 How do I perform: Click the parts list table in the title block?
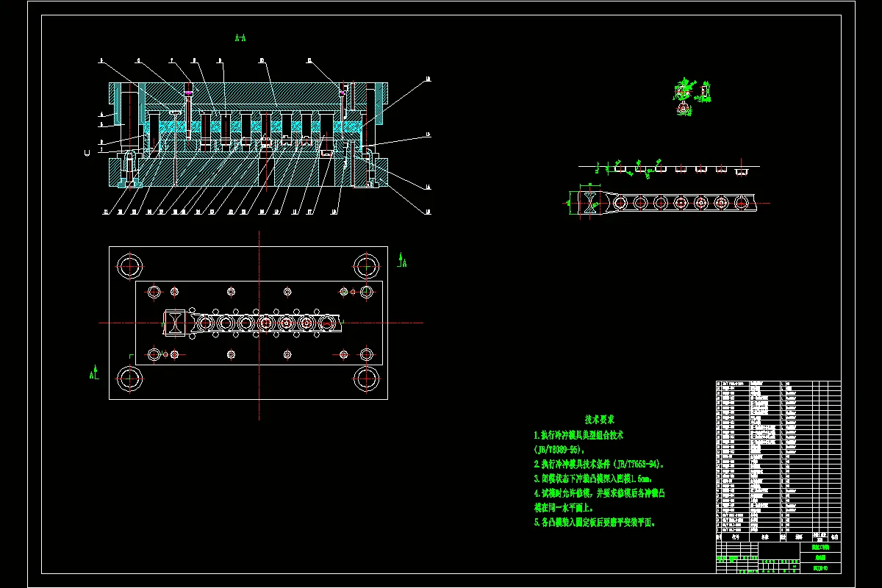pos(778,462)
